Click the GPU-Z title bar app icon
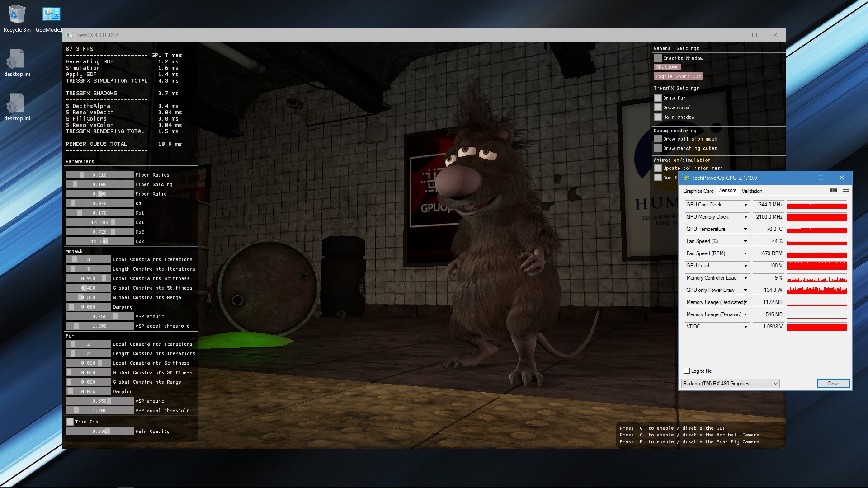 [686, 178]
